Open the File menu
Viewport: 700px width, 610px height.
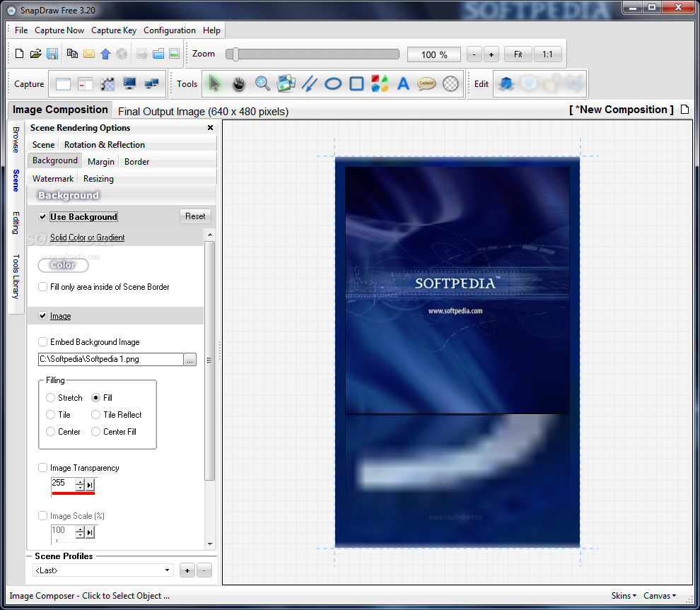click(x=21, y=30)
